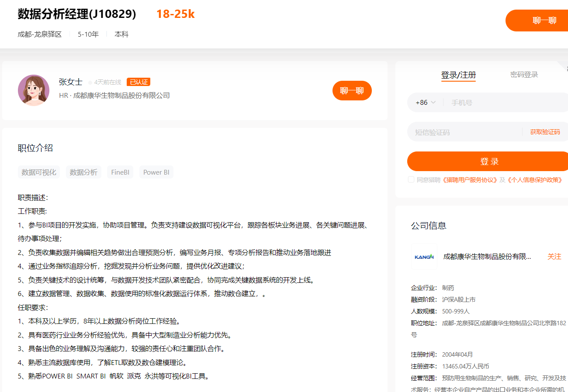The width and height of the screenshot is (568, 392).
Task: Click the line starting 4、通过业务指标追踪分析
Action: 132,266
